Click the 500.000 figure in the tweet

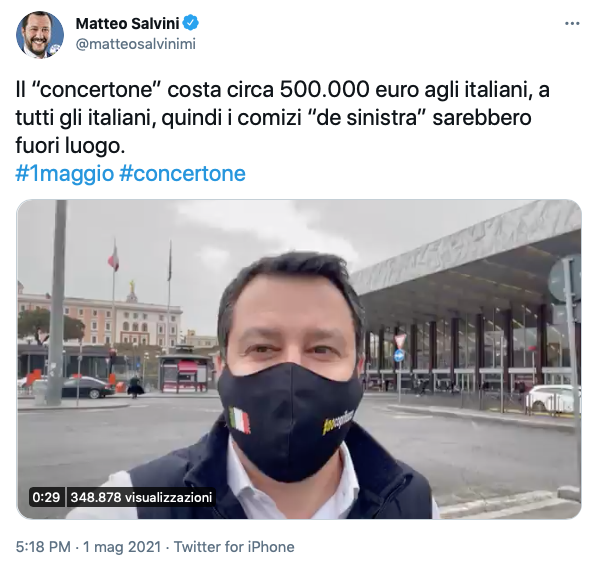point(325,90)
